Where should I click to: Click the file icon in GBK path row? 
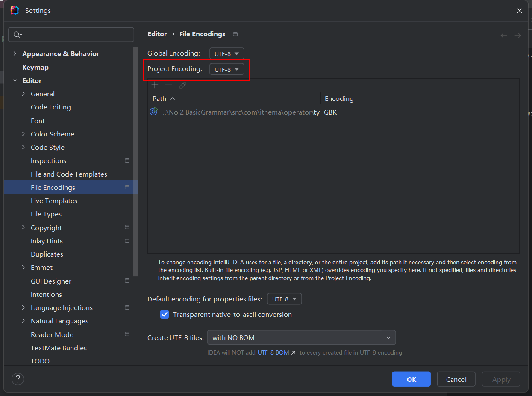click(x=153, y=112)
